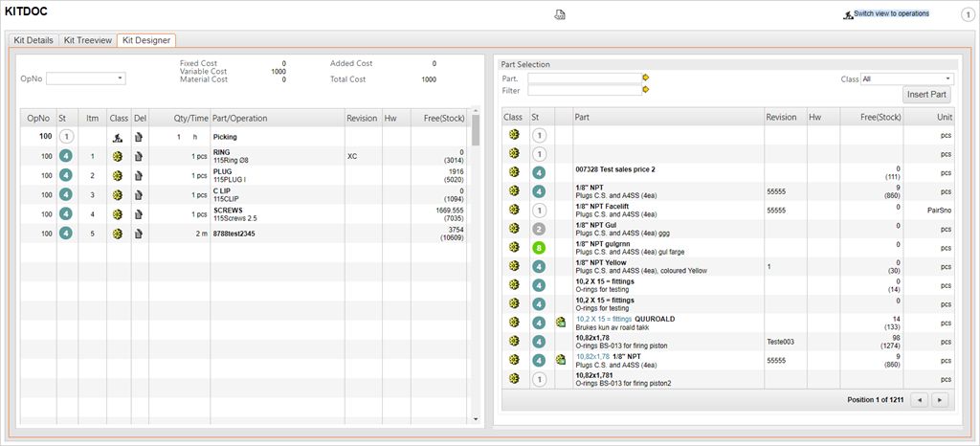Click into the Part search field
Screen dimensions: 980x446
point(584,78)
